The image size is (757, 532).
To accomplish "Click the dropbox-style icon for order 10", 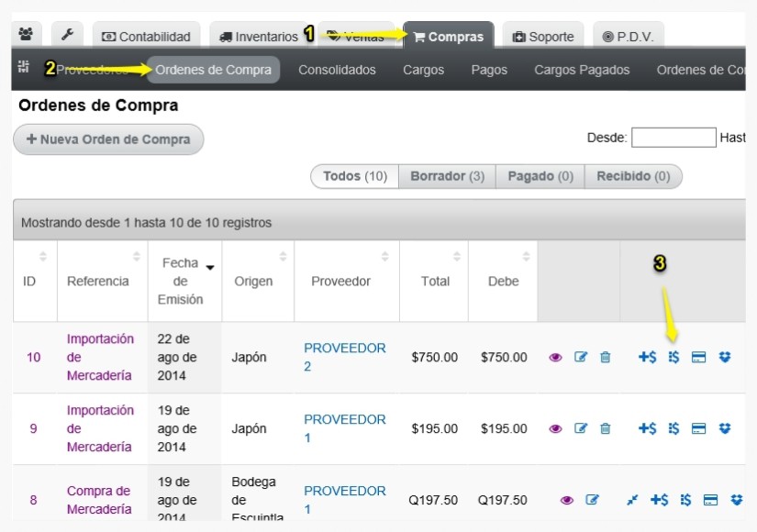I will (x=725, y=357).
